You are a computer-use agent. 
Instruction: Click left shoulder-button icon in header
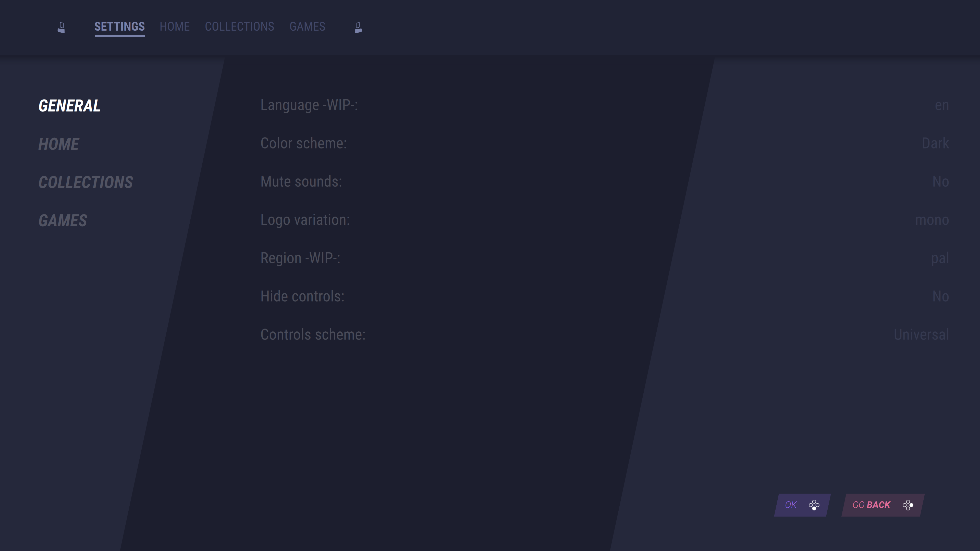pos(61,27)
